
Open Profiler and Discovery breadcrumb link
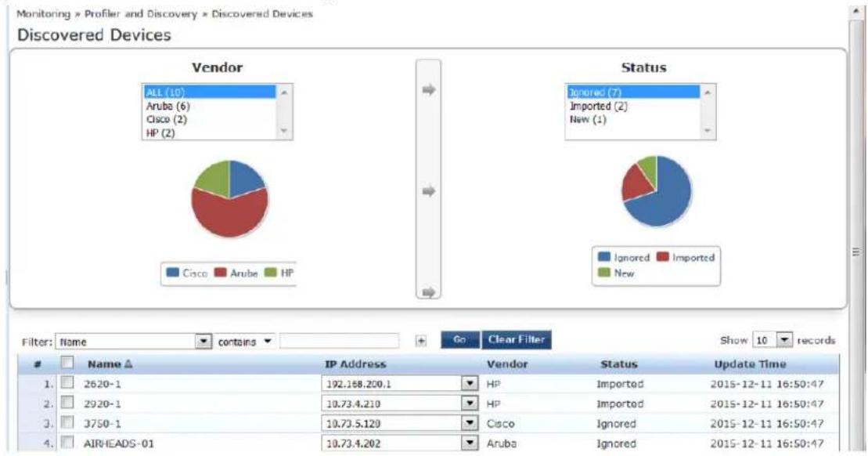(x=141, y=14)
